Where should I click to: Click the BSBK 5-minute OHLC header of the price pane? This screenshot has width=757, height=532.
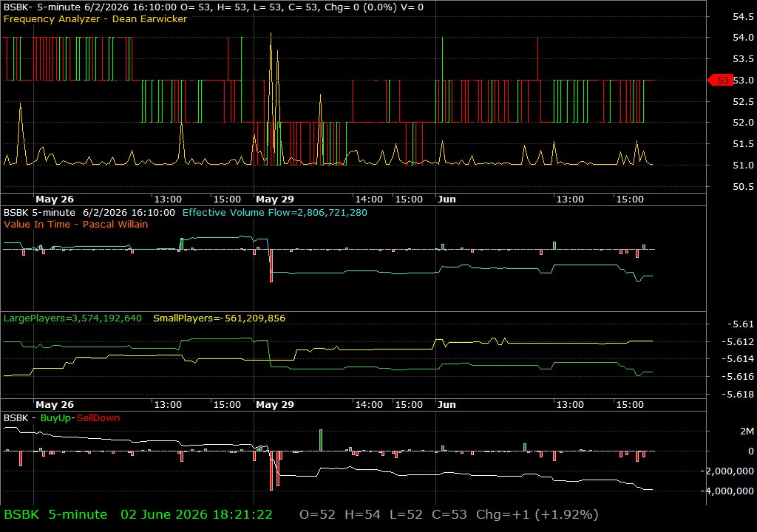coord(214,7)
